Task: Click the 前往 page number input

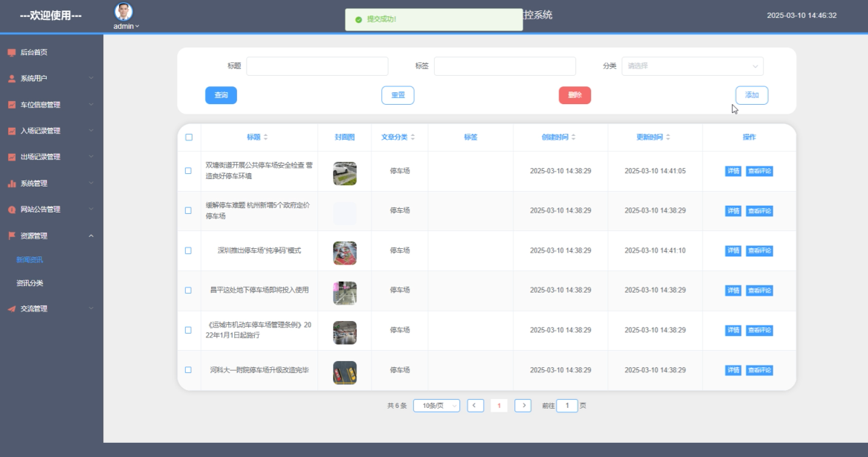Action: click(567, 406)
